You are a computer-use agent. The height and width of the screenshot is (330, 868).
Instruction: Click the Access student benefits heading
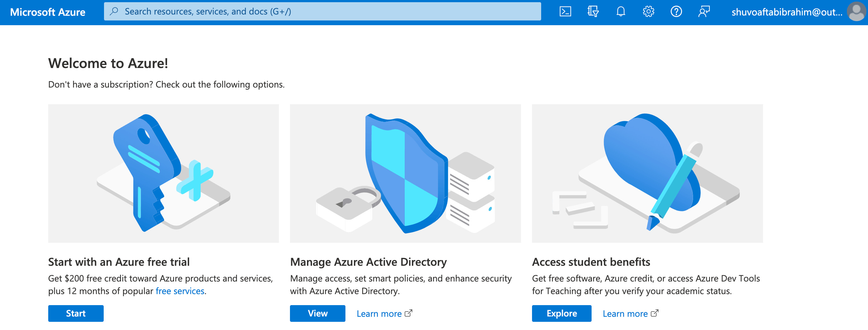(591, 262)
